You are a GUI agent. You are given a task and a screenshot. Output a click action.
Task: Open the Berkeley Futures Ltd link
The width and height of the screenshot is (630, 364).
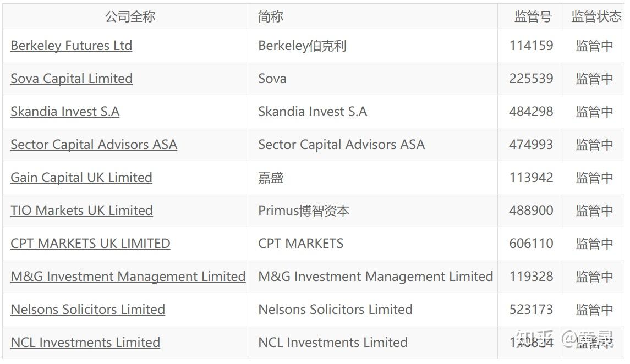pos(71,46)
